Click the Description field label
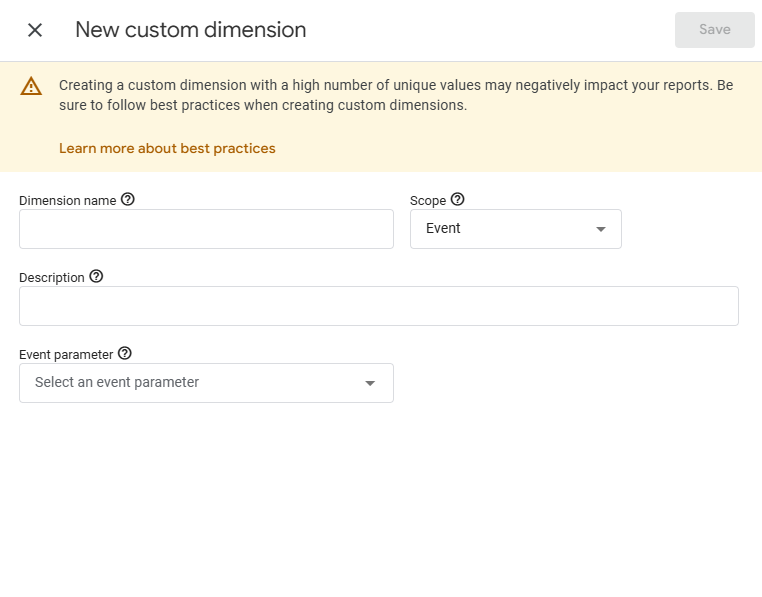Image resolution: width=762 pixels, height=597 pixels. (52, 278)
